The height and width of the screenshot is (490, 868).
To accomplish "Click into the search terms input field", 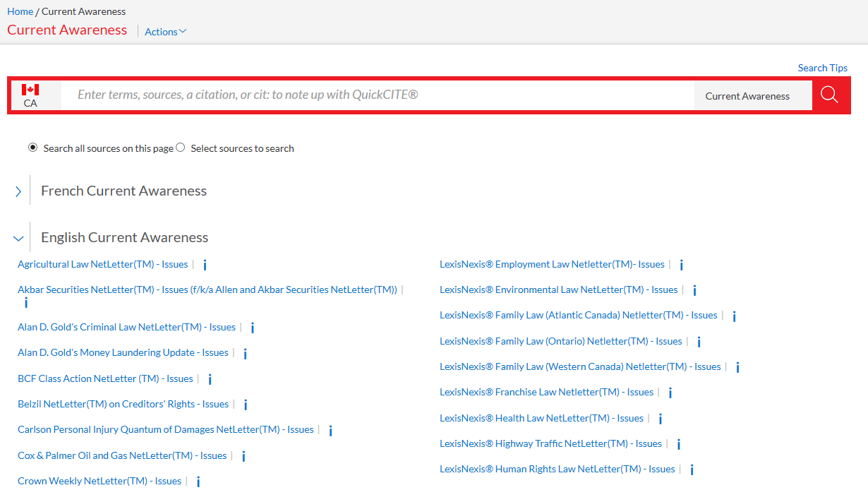I will (x=378, y=95).
